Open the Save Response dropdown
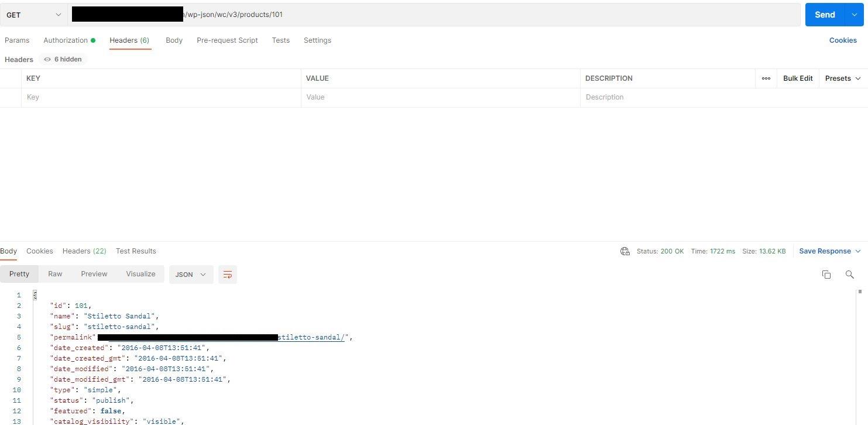 pyautogui.click(x=829, y=251)
